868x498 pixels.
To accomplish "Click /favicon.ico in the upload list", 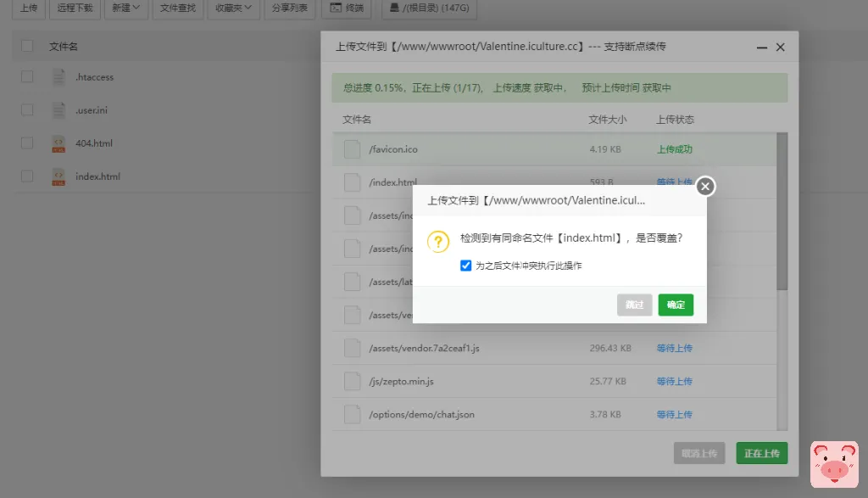I will (393, 149).
